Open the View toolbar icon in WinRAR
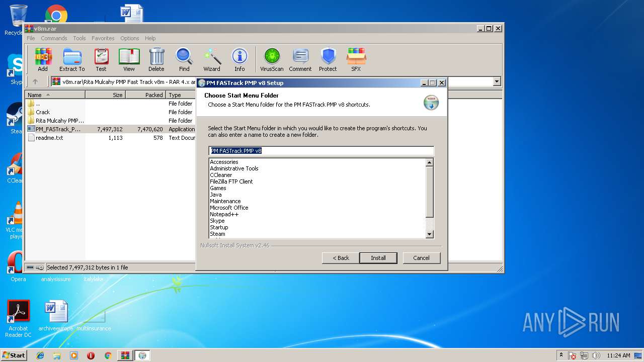 point(129,60)
